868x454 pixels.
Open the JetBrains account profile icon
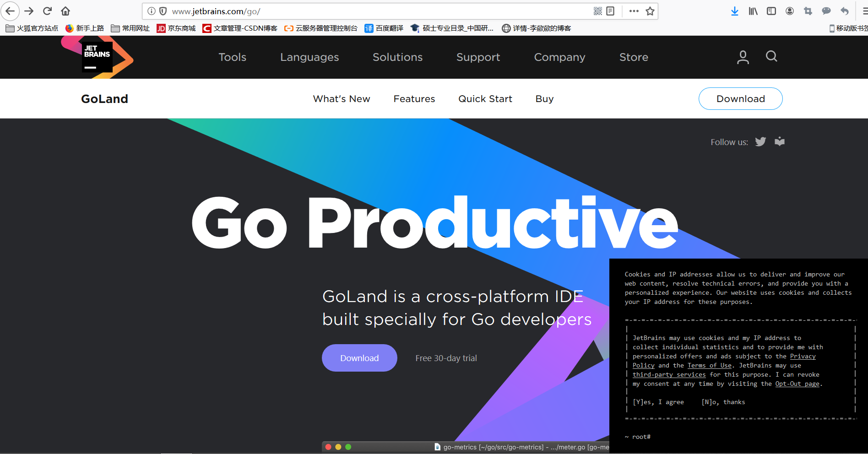pyautogui.click(x=743, y=57)
